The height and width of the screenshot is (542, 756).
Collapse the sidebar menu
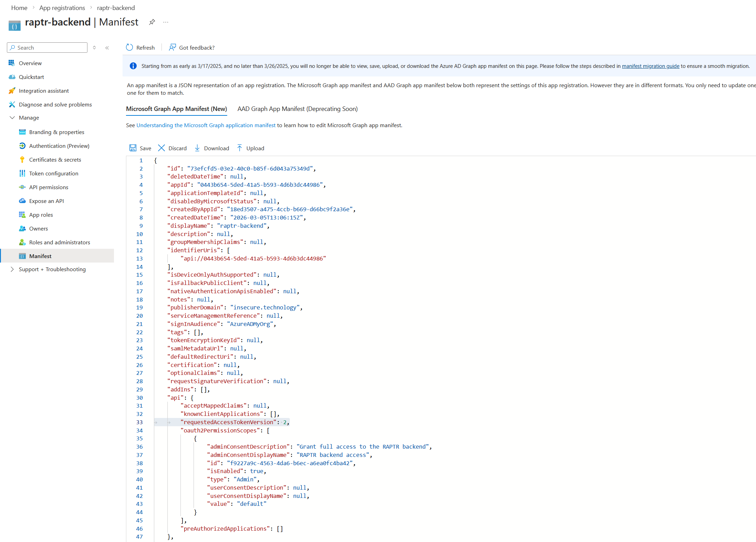coord(107,48)
